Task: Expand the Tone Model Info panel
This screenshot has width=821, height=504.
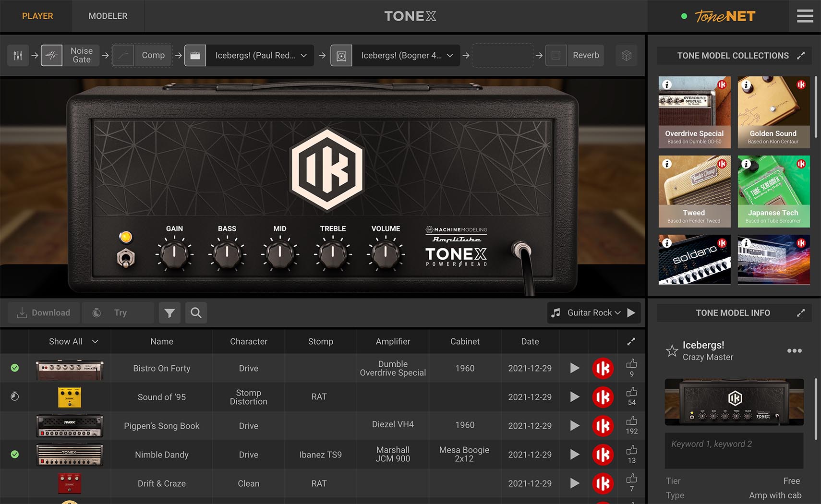Action: (800, 313)
